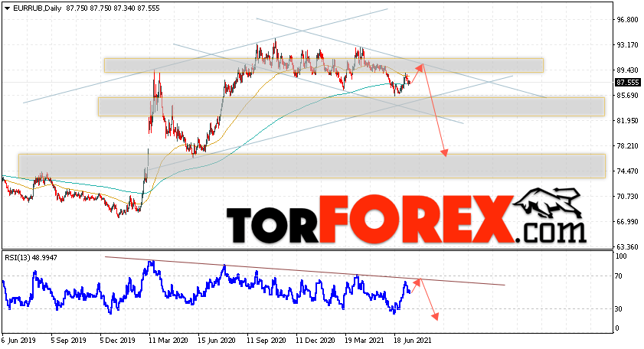Click the 18 Jun 2021 date label
Viewport: 644px width, 349px height.
413,341
